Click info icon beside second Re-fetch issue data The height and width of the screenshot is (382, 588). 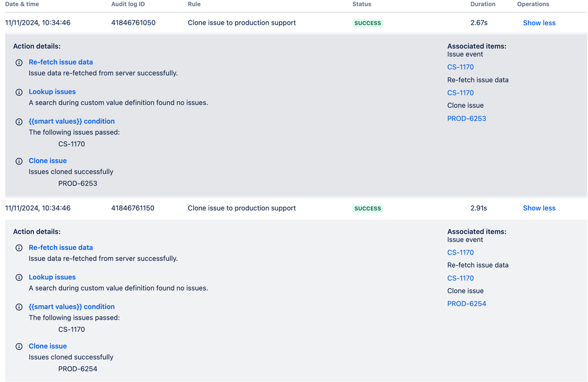click(x=19, y=248)
